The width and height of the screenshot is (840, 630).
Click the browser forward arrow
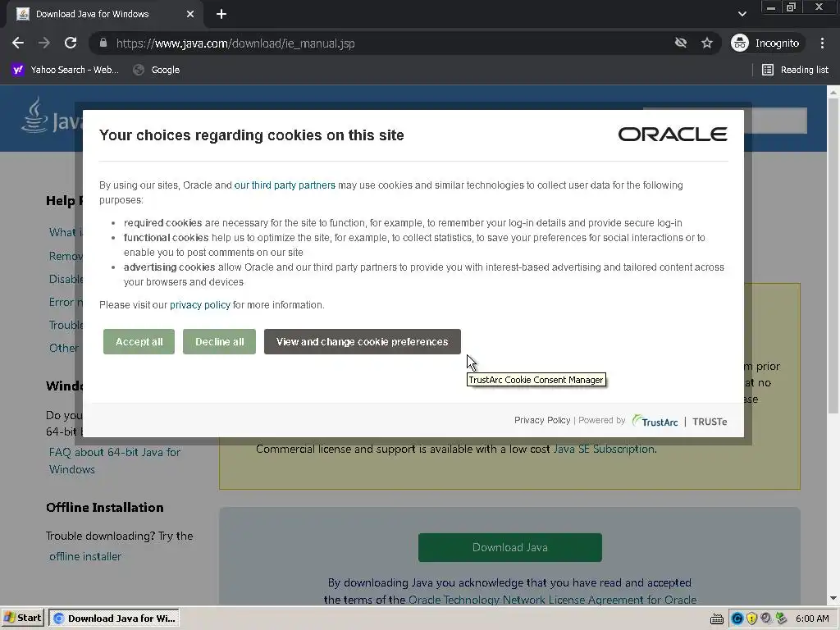tap(44, 43)
